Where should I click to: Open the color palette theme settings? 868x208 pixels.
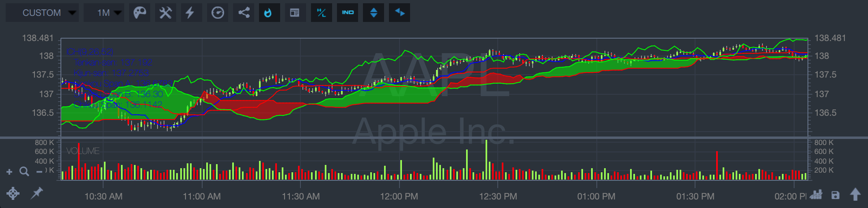point(140,13)
